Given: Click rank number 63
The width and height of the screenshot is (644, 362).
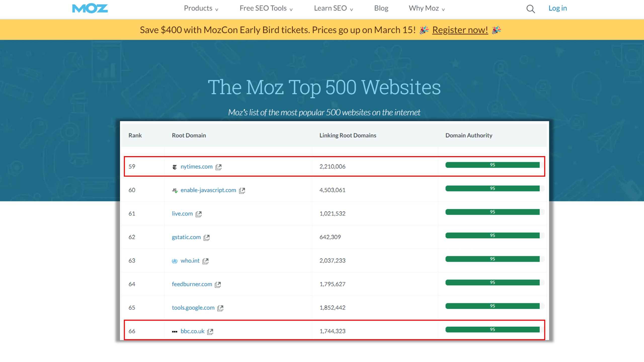Looking at the screenshot, I should point(132,260).
